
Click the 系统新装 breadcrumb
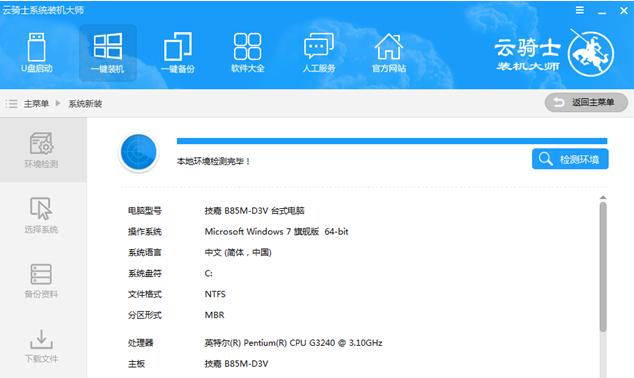[85, 104]
